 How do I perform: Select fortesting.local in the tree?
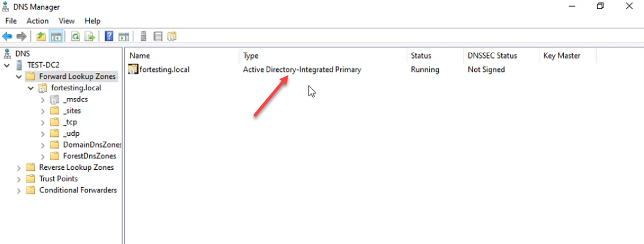click(x=76, y=88)
